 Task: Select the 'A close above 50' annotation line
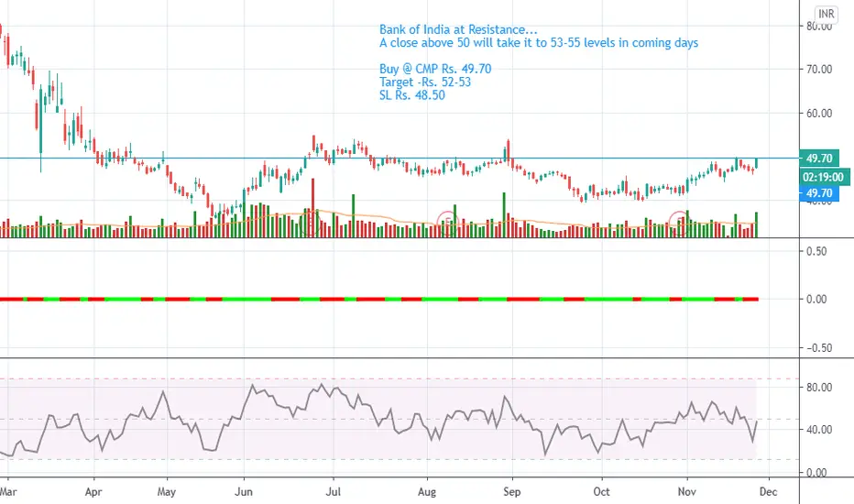(x=539, y=42)
